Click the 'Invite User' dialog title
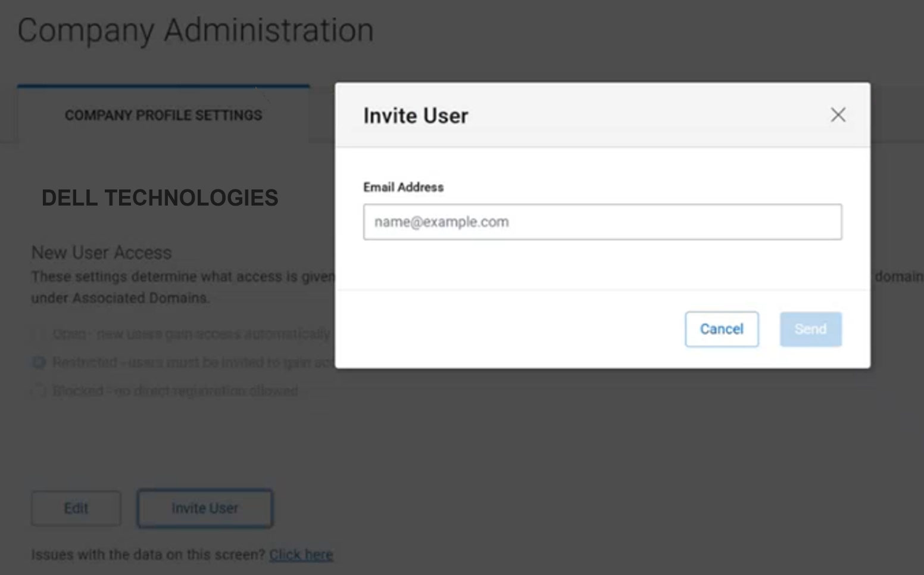Image resolution: width=924 pixels, height=575 pixels. [x=416, y=116]
